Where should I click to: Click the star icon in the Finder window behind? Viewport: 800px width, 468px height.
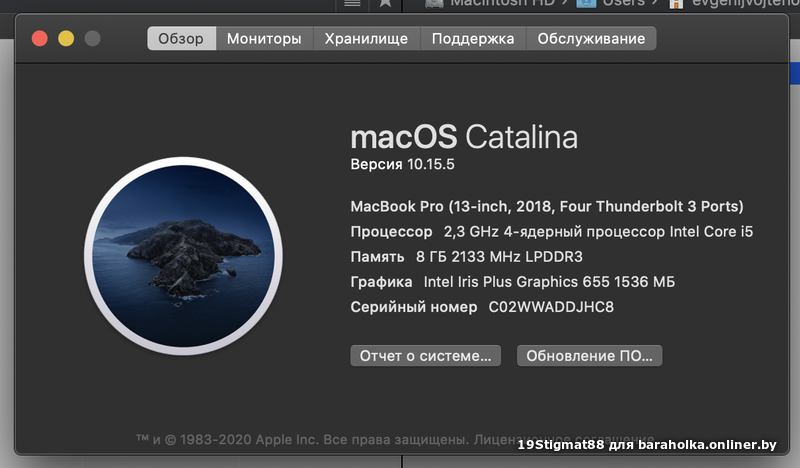click(x=385, y=4)
